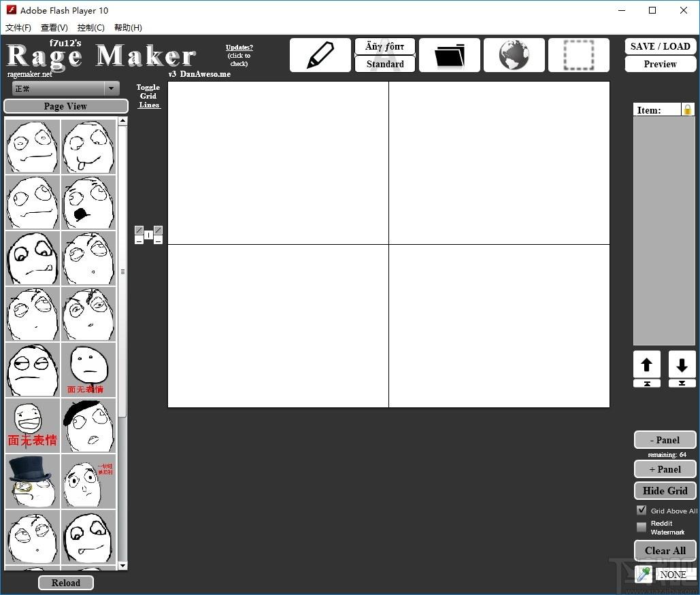The image size is (700, 595).
Task: Select the dashed rectangle selection tool
Action: 578,55
